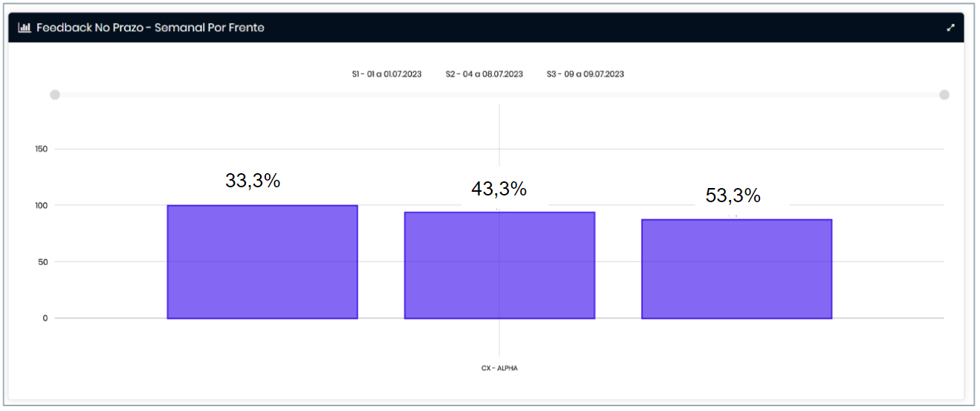Viewport: 980px width, 411px height.
Task: Click the left range slider handle
Action: pyautogui.click(x=55, y=95)
